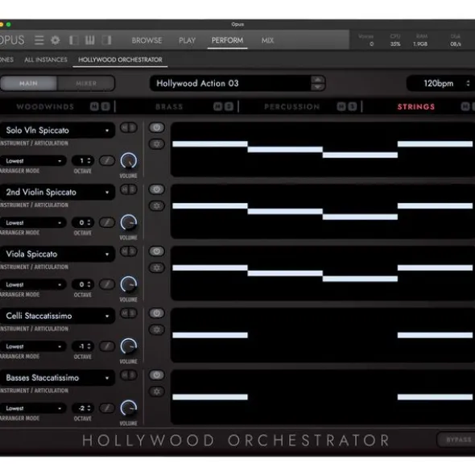
Task: Adjust Celli Staccatissimo volume knob
Action: tap(129, 346)
